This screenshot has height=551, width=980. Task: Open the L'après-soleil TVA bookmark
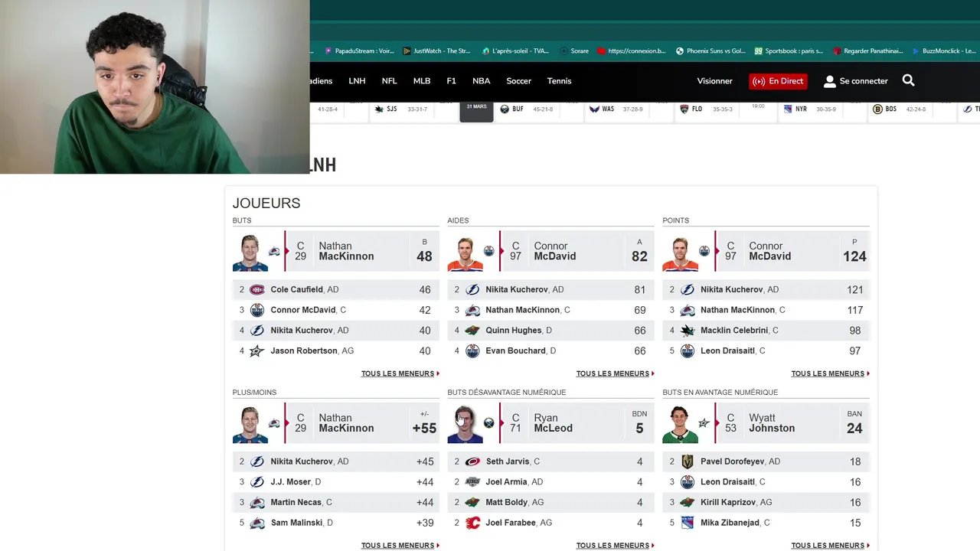click(516, 51)
